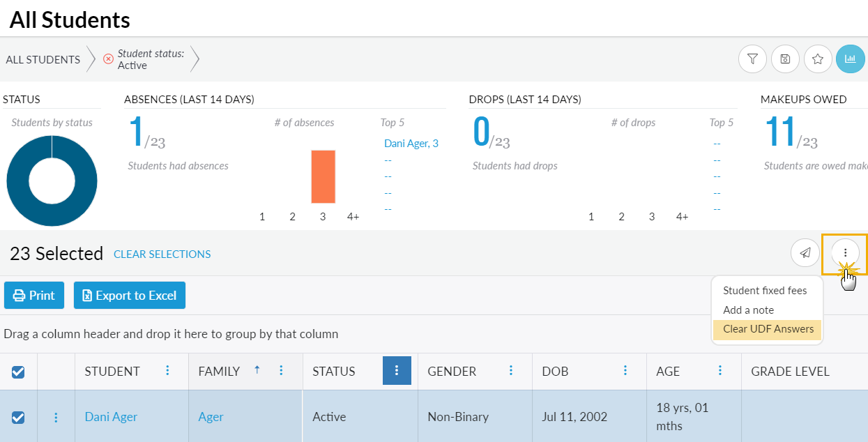The image size is (868, 442).
Task: Open the filter funnel icon
Action: point(752,59)
